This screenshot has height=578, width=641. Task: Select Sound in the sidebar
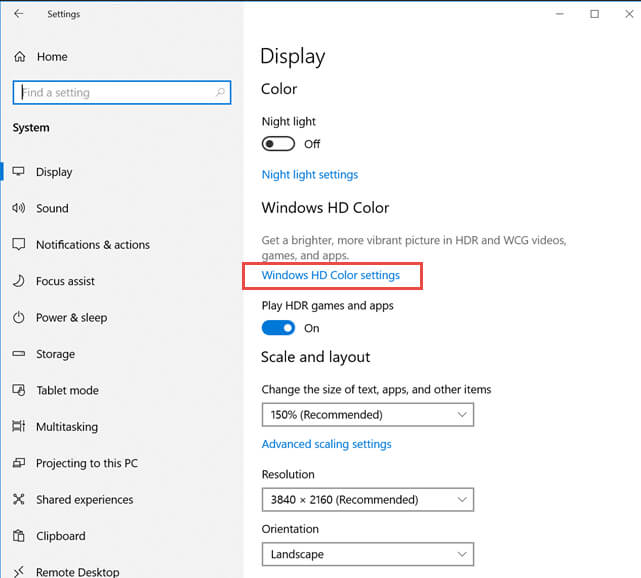52,208
